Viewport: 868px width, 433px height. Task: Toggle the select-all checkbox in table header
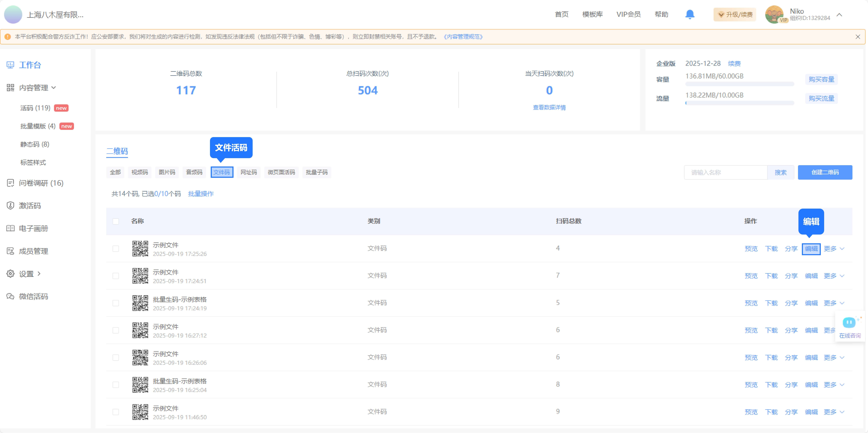coord(116,221)
